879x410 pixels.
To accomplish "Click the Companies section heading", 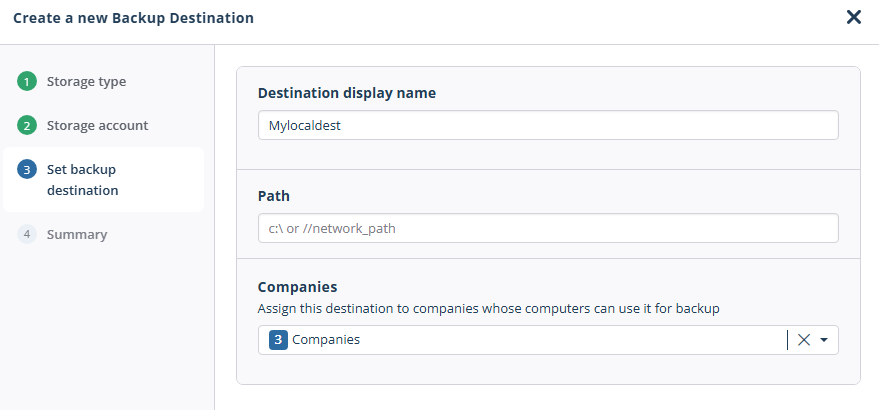I will point(297,287).
